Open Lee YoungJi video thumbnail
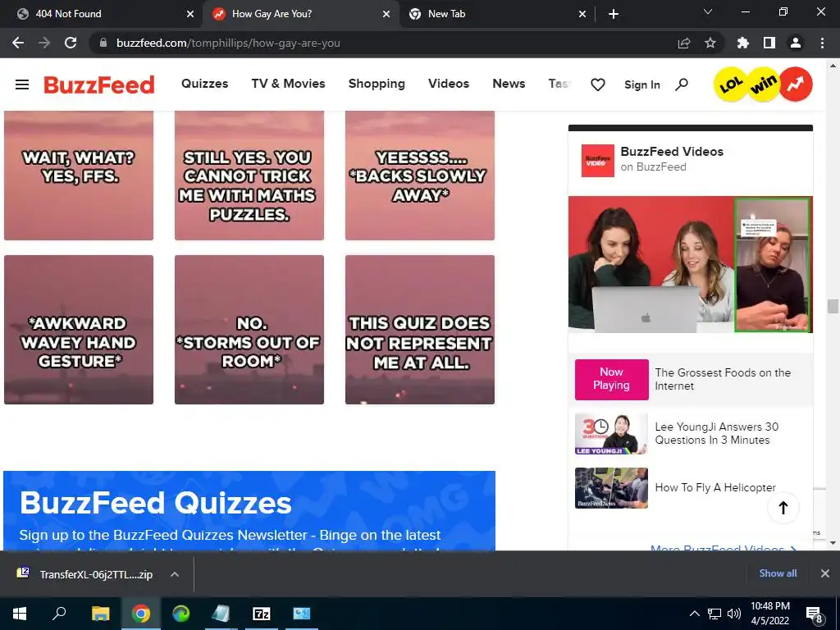 pyautogui.click(x=611, y=434)
